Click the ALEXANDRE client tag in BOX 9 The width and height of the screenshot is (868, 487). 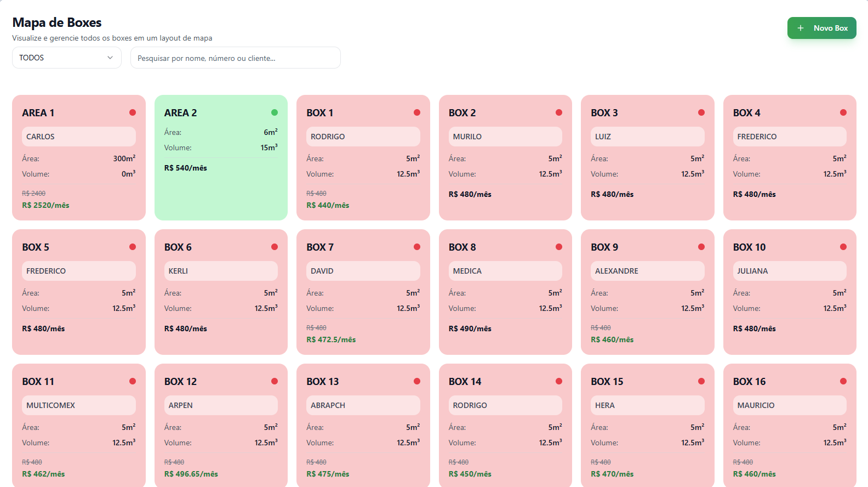click(647, 271)
